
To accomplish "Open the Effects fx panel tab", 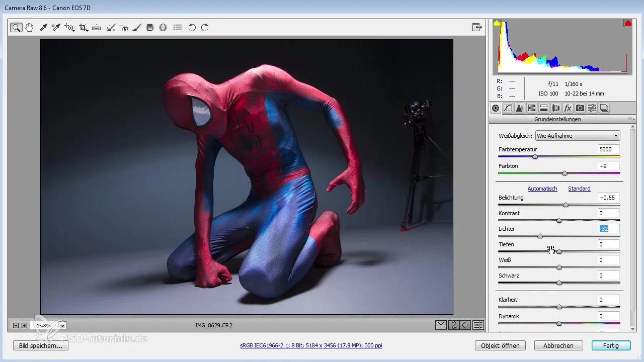I will point(568,108).
